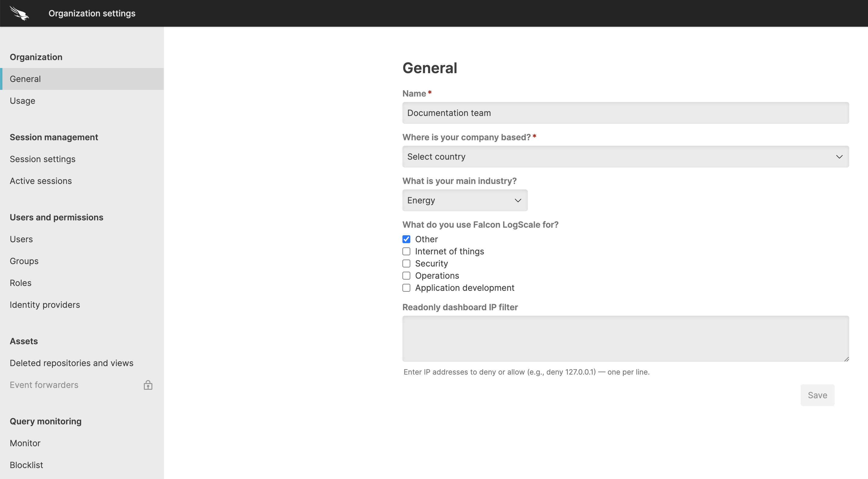Open the Roles settings
The image size is (868, 479).
[x=20, y=283]
